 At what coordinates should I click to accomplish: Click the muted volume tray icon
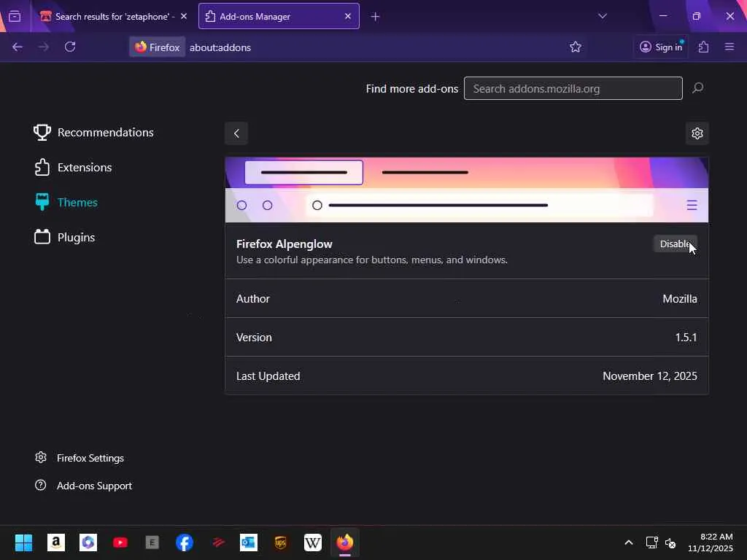pyautogui.click(x=670, y=542)
